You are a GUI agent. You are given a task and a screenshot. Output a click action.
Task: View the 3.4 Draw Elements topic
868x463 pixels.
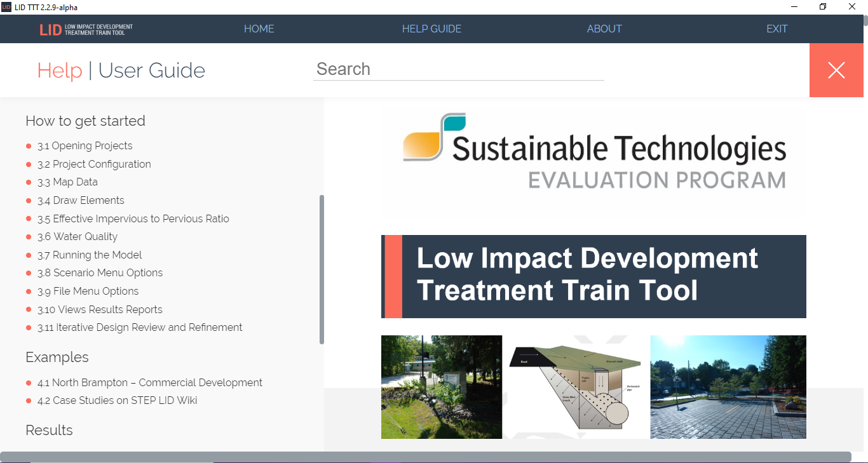[x=81, y=200]
